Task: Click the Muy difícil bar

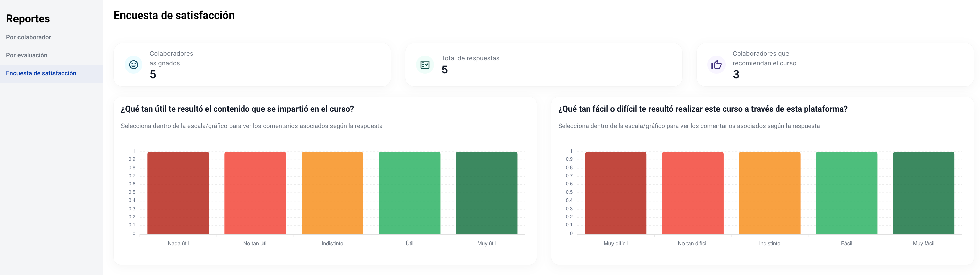Action: (x=616, y=193)
